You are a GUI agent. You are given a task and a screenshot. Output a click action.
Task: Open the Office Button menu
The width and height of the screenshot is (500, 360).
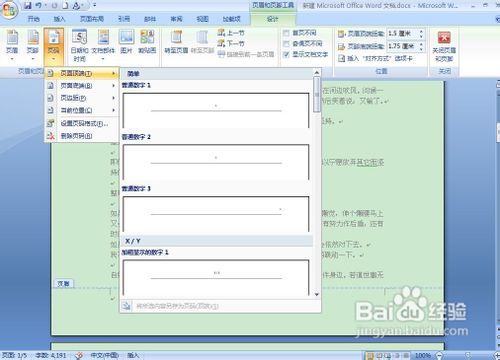coord(9,10)
